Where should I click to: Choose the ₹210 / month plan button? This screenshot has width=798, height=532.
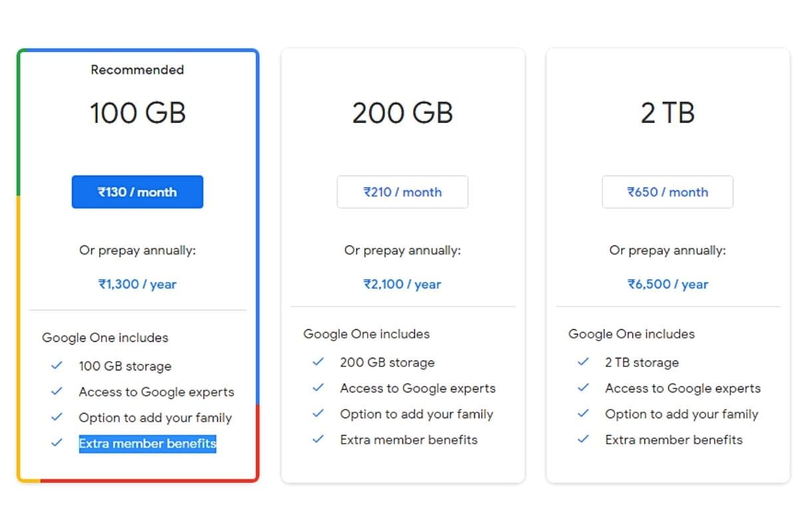coord(402,192)
